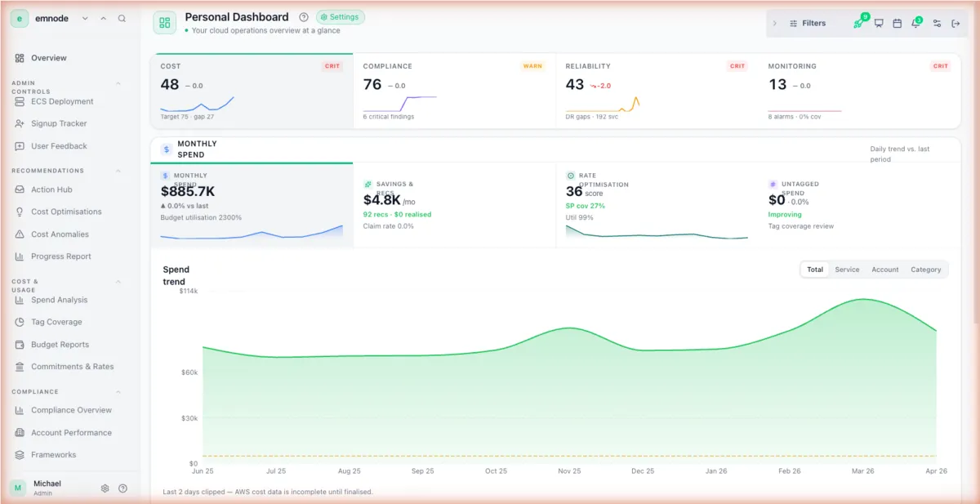This screenshot has height=504, width=980.
Task: Select the Rate Optimisation card
Action: [x=657, y=204]
